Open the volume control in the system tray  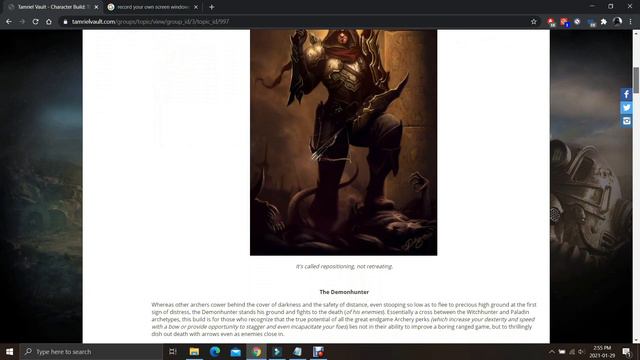(x=581, y=351)
